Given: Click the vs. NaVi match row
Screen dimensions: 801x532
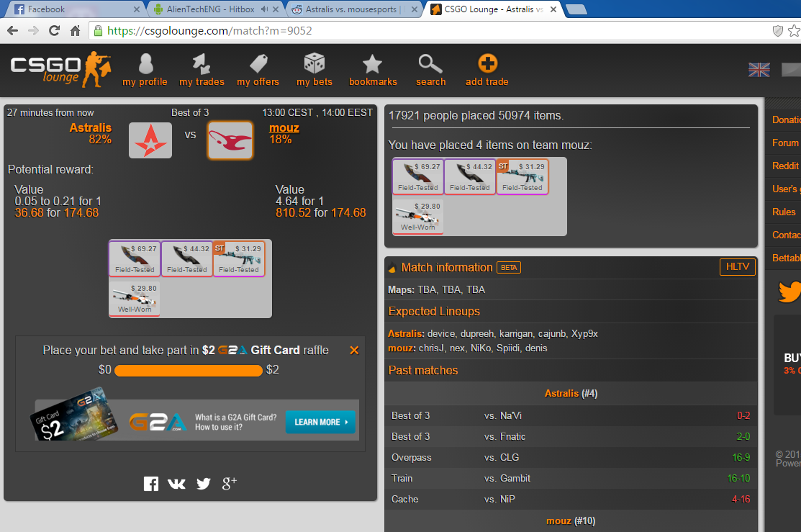Looking at the screenshot, I should 571,415.
